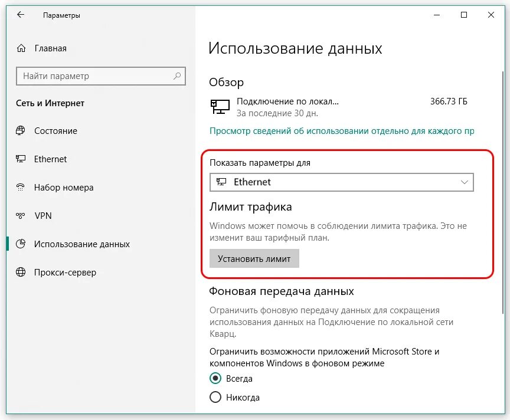Click in the Найти параметр search field
Viewport: 510px width, 420px height.
pyautogui.click(x=101, y=76)
